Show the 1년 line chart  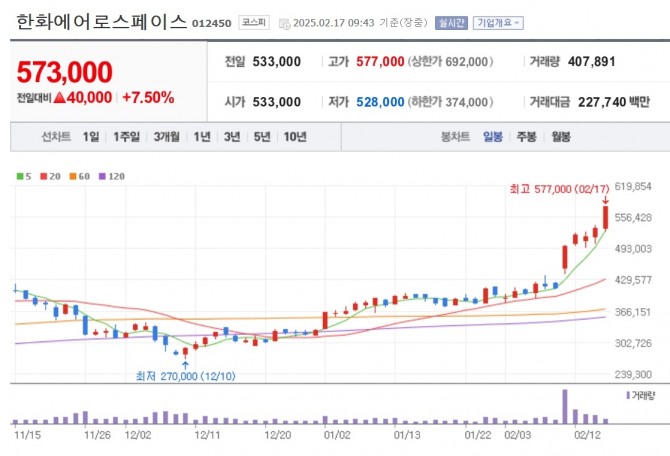pos(202,136)
